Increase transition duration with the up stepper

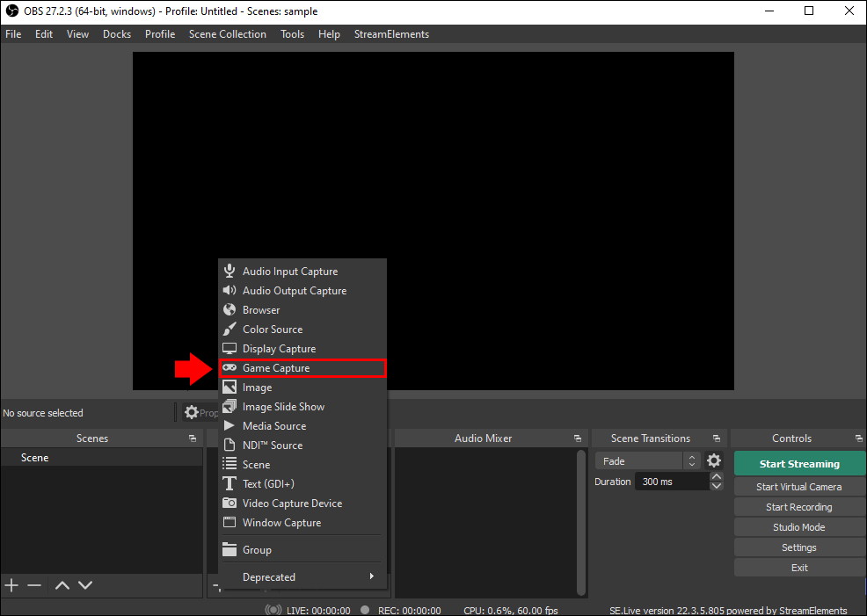(x=717, y=475)
